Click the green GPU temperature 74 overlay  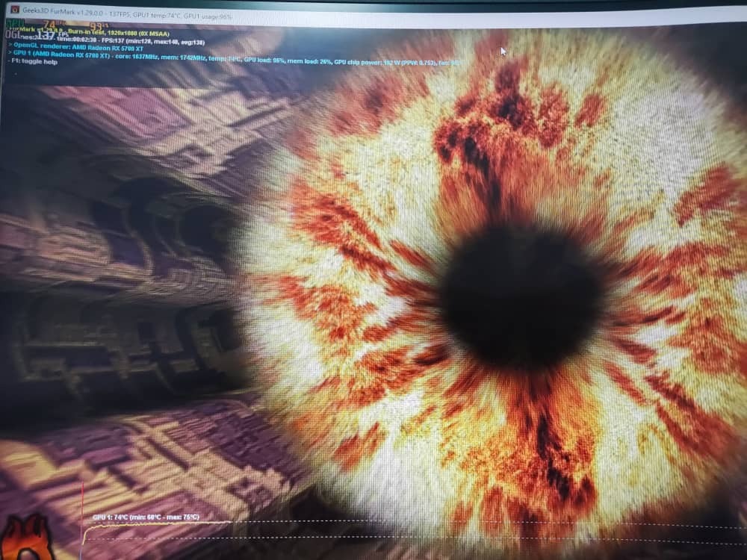50,24
